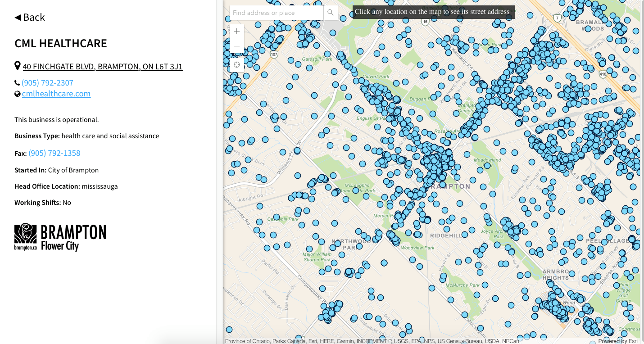Click the 'Started In:' label
This screenshot has width=644, height=344.
pyautogui.click(x=30, y=170)
